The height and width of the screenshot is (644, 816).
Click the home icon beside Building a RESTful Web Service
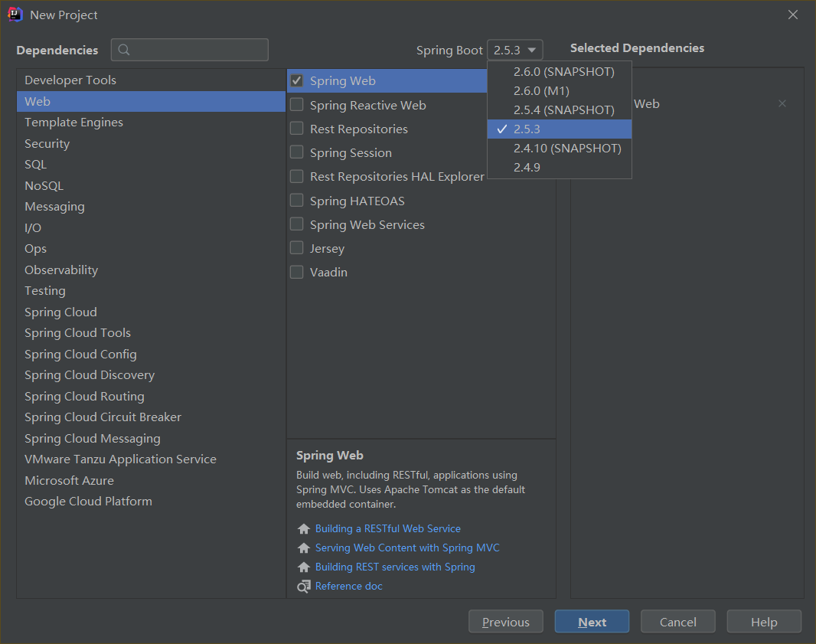(304, 529)
